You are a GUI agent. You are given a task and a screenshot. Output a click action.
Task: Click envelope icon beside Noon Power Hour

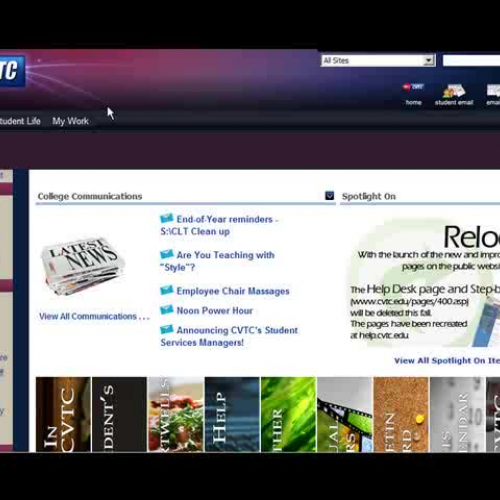[x=167, y=310]
